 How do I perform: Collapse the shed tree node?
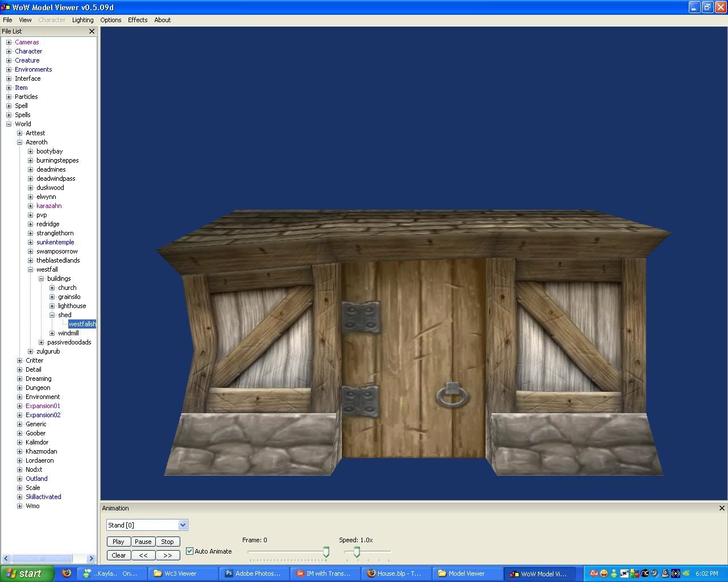(52, 315)
